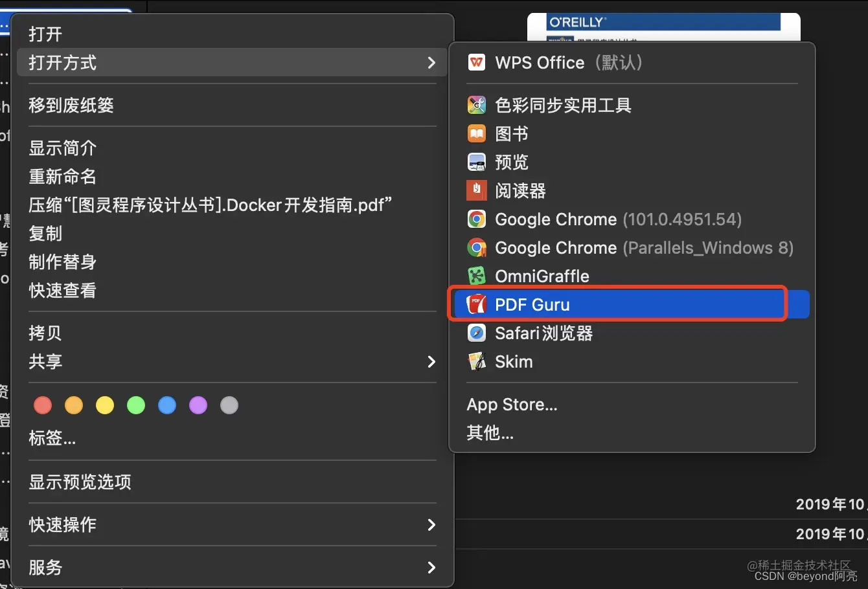Apply the orange tag color

74,405
